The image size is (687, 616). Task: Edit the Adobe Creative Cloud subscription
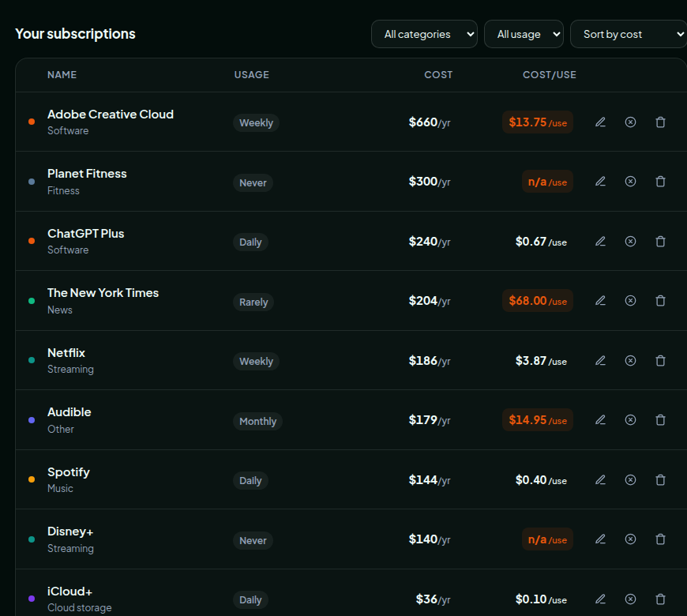[600, 122]
